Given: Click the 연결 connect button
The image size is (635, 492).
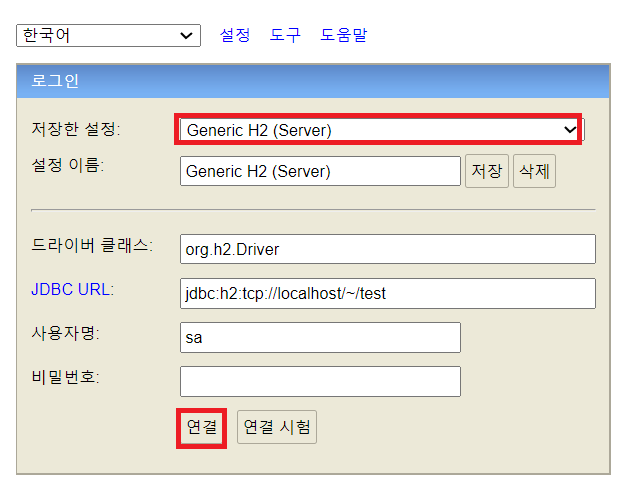Looking at the screenshot, I should 202,427.
